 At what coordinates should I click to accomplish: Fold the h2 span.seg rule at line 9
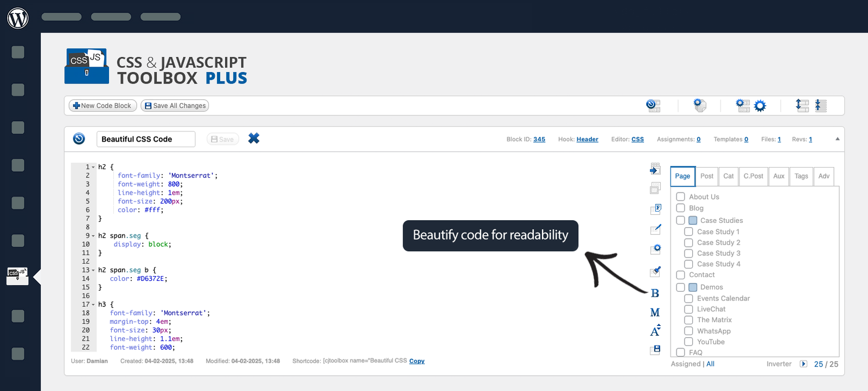tap(93, 236)
